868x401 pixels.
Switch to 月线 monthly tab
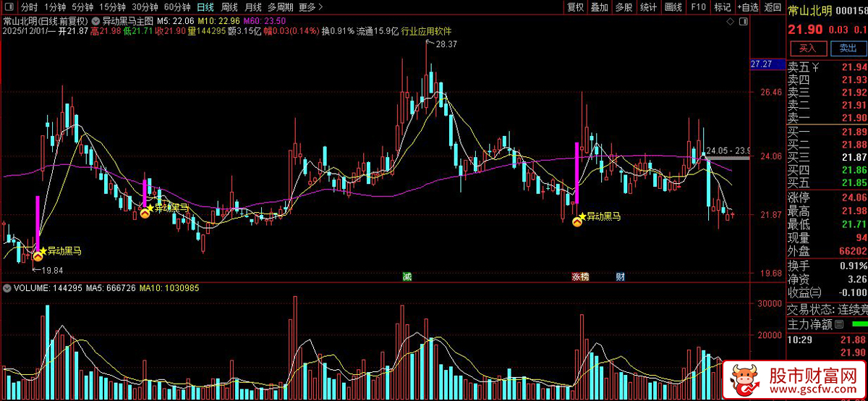click(x=253, y=7)
